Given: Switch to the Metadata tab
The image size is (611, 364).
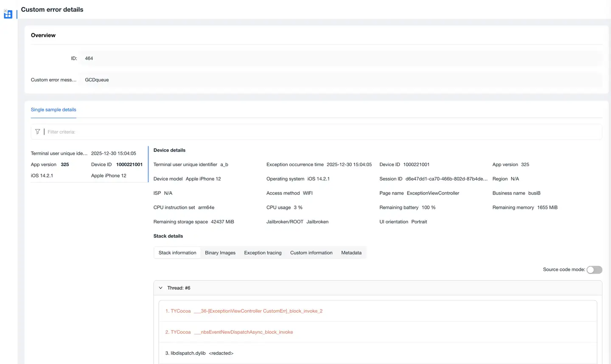Looking at the screenshot, I should [x=351, y=253].
